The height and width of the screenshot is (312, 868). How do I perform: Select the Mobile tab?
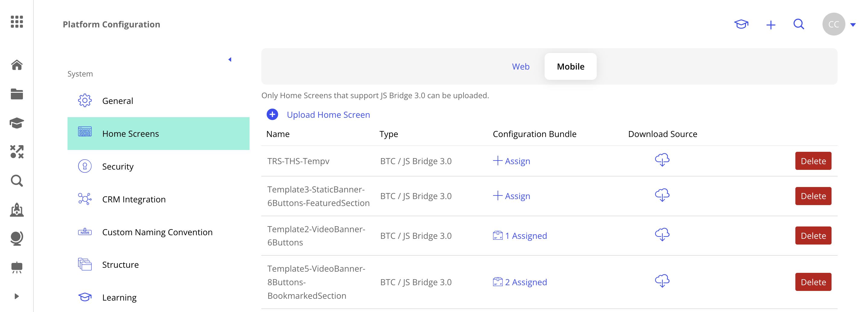click(x=570, y=66)
